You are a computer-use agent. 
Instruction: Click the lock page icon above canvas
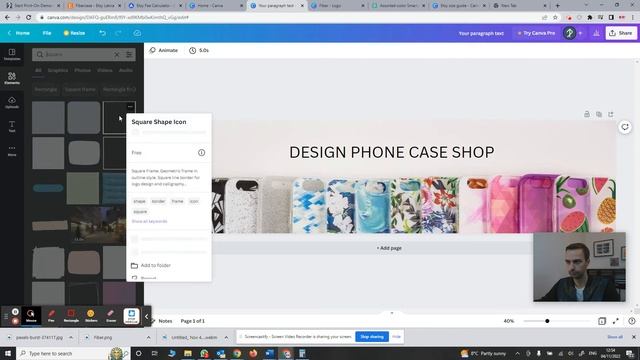587,114
